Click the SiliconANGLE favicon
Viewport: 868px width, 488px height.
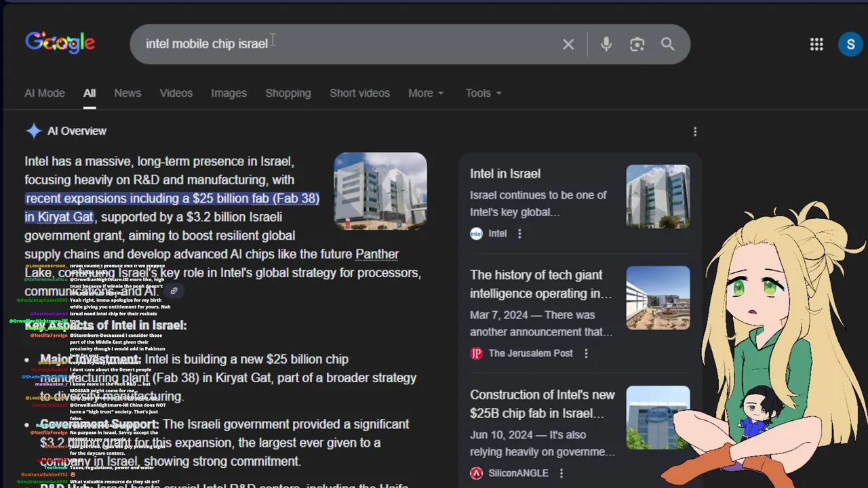476,473
